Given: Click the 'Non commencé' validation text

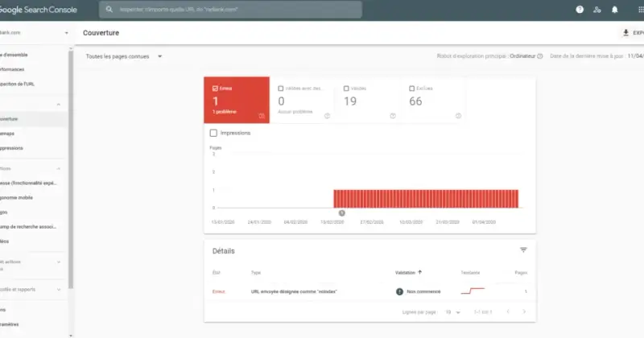Looking at the screenshot, I should [423, 291].
